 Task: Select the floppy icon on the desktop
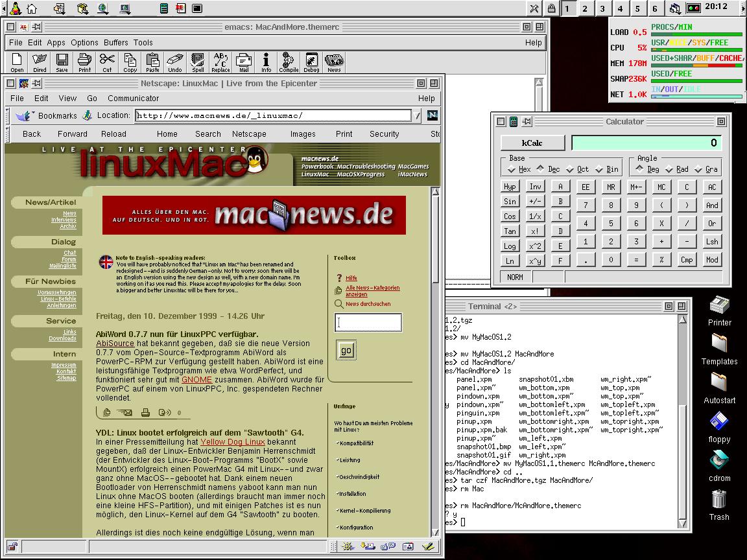click(719, 421)
